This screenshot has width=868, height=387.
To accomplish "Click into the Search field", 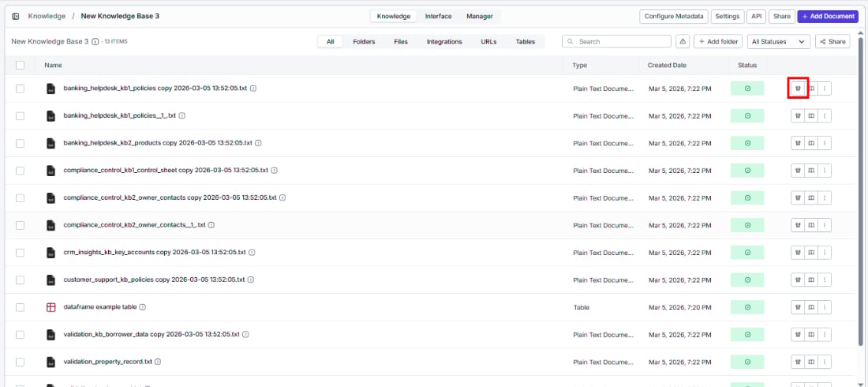I will click(617, 42).
